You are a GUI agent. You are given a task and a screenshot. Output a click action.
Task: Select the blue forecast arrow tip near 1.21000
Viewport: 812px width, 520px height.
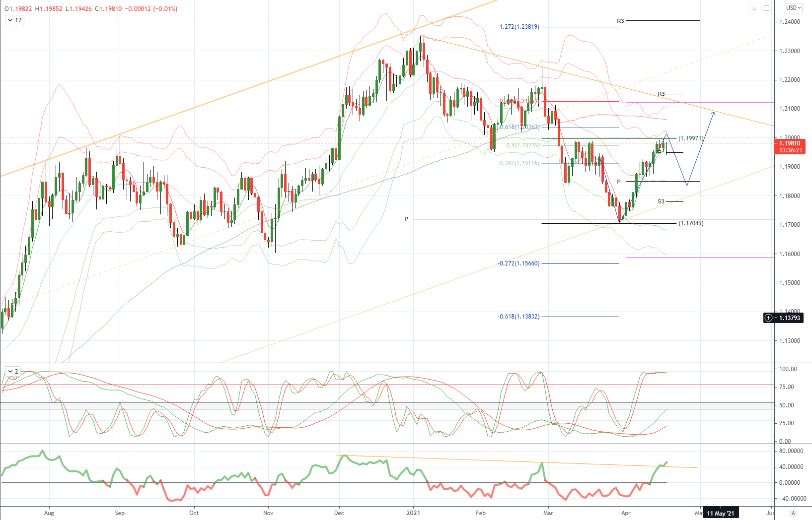714,113
